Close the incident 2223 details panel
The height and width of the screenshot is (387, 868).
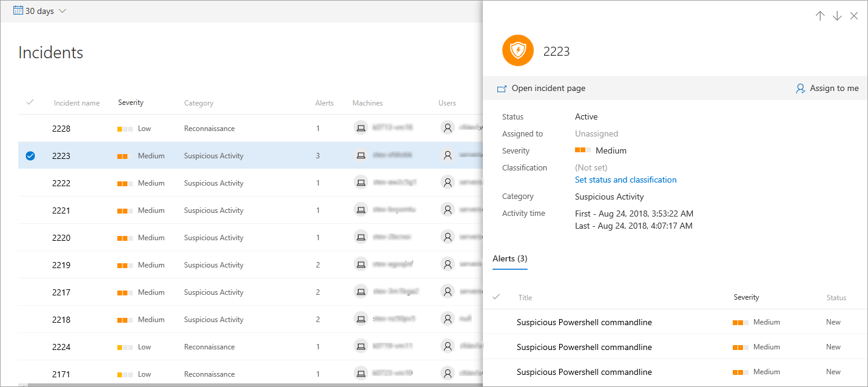pos(854,16)
